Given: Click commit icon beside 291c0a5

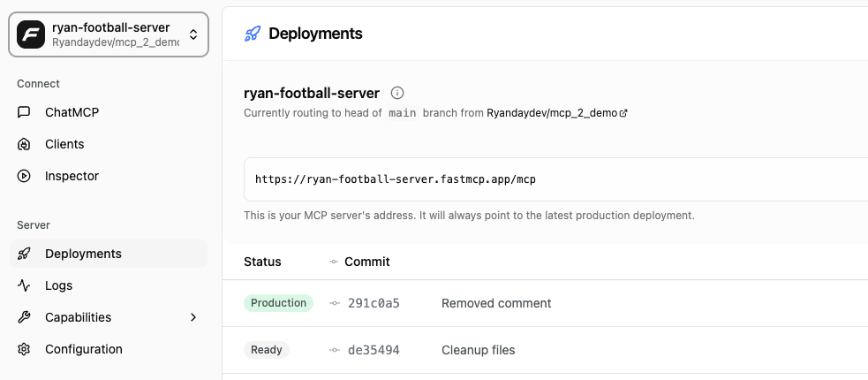Looking at the screenshot, I should (334, 303).
